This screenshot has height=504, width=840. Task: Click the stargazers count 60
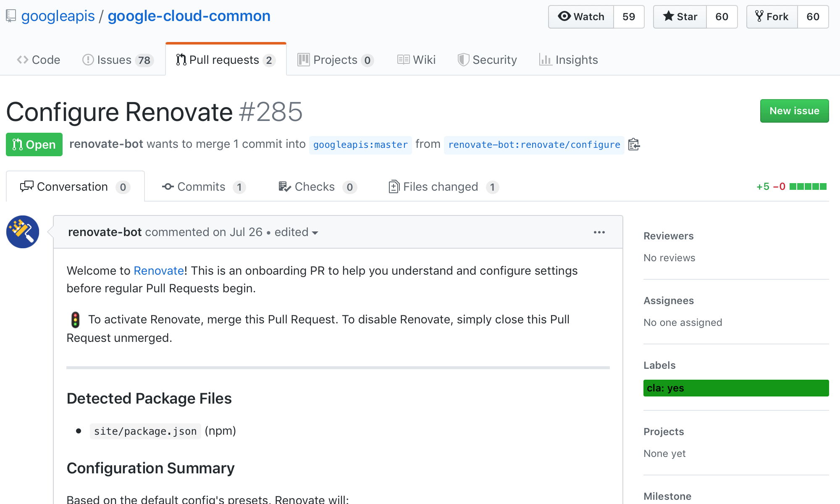722,17
